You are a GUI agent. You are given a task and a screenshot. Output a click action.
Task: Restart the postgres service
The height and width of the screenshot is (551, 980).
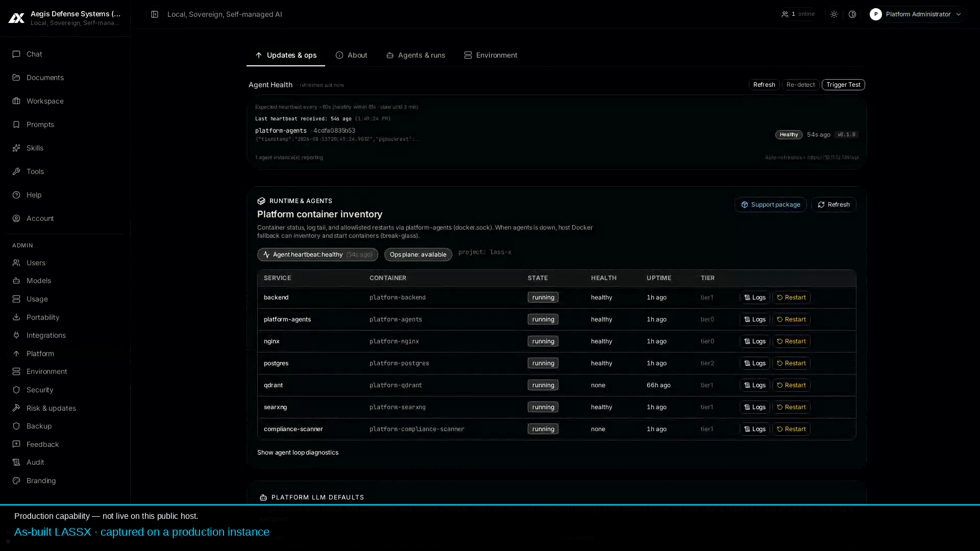(791, 363)
